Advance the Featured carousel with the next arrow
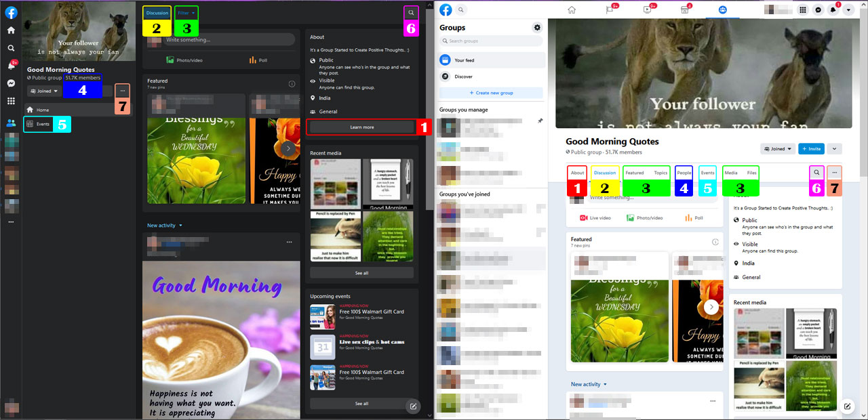The height and width of the screenshot is (420, 868). [711, 306]
